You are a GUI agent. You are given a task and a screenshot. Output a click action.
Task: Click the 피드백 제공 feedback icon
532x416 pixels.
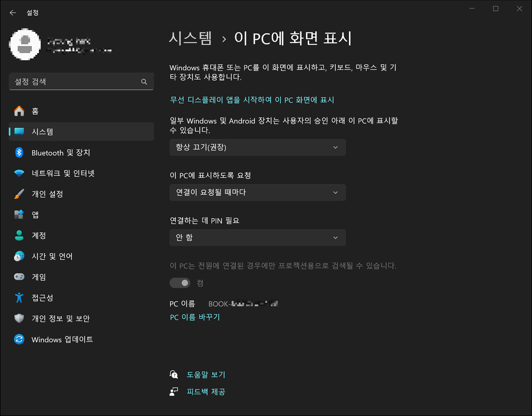174,392
